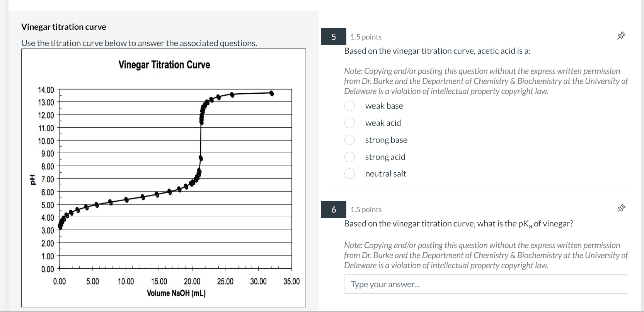Screen dimensions: 644x312
Task: Select the "weak base" radio option
Action: click(x=350, y=106)
